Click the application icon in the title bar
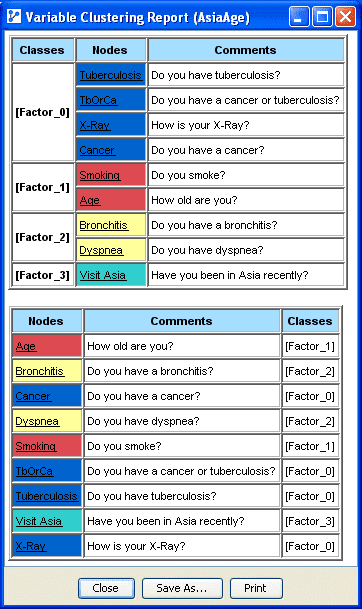 click(x=14, y=17)
